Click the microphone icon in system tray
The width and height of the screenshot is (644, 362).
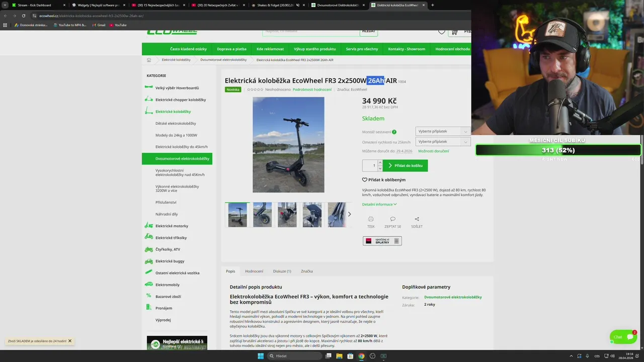587,356
